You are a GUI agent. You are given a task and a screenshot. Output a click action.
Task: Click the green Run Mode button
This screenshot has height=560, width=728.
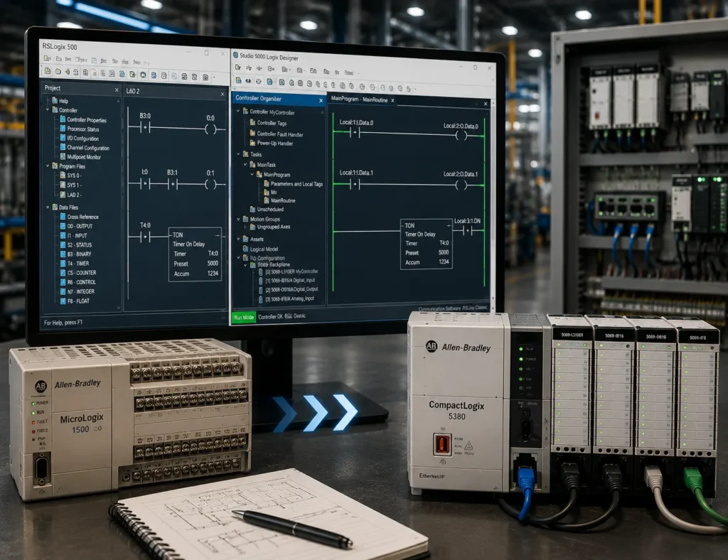244,318
